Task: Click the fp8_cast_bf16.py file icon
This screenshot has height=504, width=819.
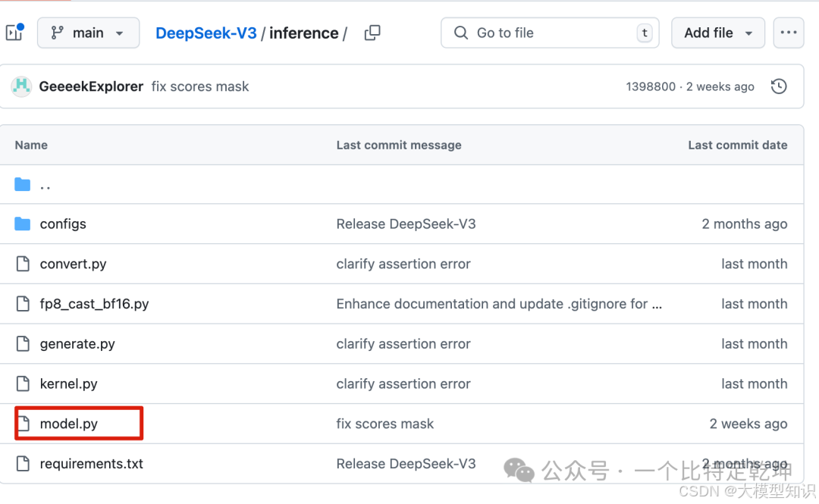Action: pos(23,303)
